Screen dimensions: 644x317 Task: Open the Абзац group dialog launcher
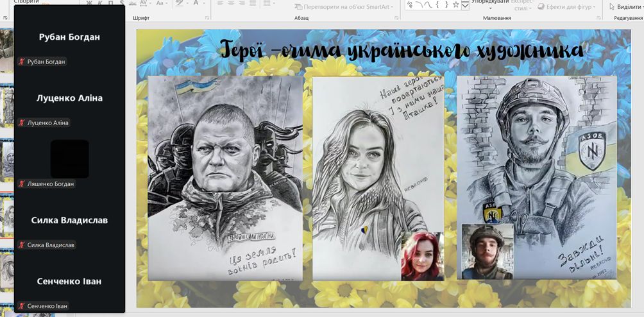pyautogui.click(x=396, y=18)
